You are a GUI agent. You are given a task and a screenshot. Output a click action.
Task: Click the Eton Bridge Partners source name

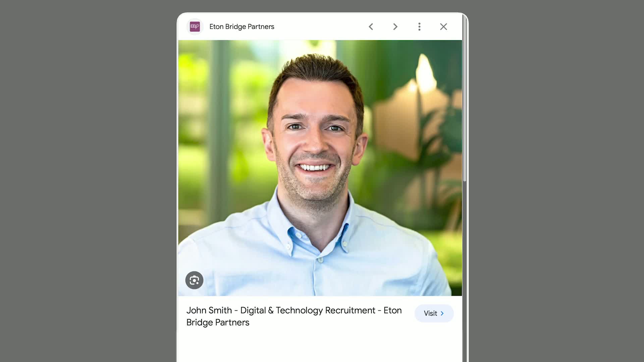coord(241,26)
